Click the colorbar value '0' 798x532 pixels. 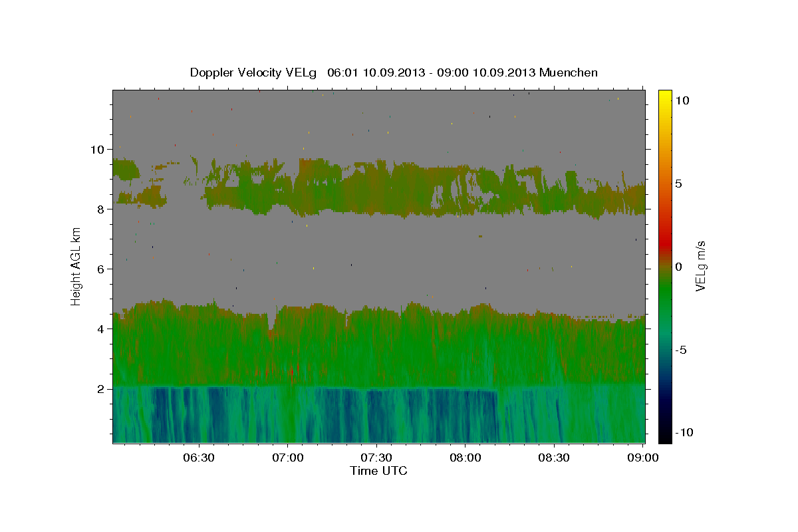click(678, 267)
